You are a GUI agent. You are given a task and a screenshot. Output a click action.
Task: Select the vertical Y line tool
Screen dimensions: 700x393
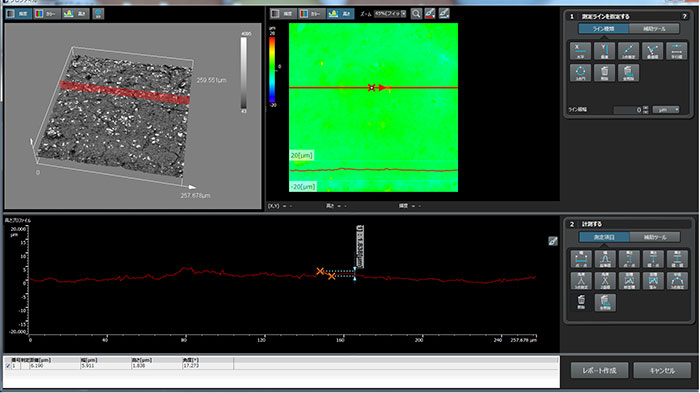tap(604, 51)
